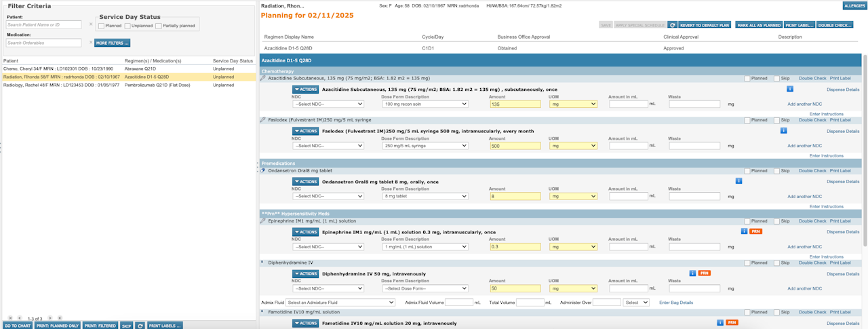
Task: Check the Unplanned service day status filter
Action: click(127, 26)
